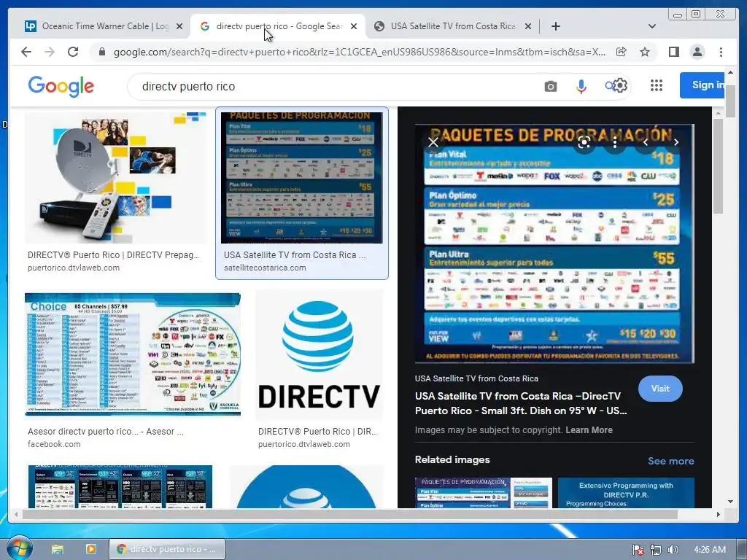
Task: Open the Learn More copyright link
Action: (589, 430)
